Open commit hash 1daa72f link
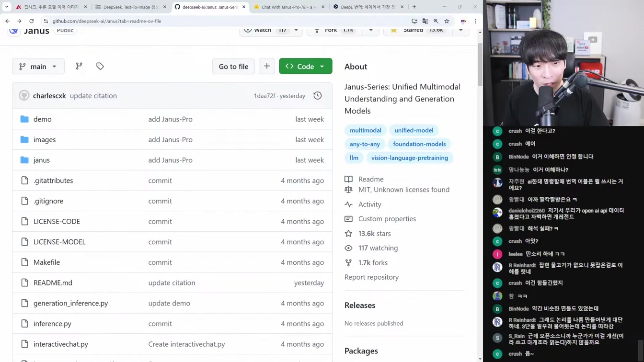The width and height of the screenshot is (644, 362). [x=264, y=96]
